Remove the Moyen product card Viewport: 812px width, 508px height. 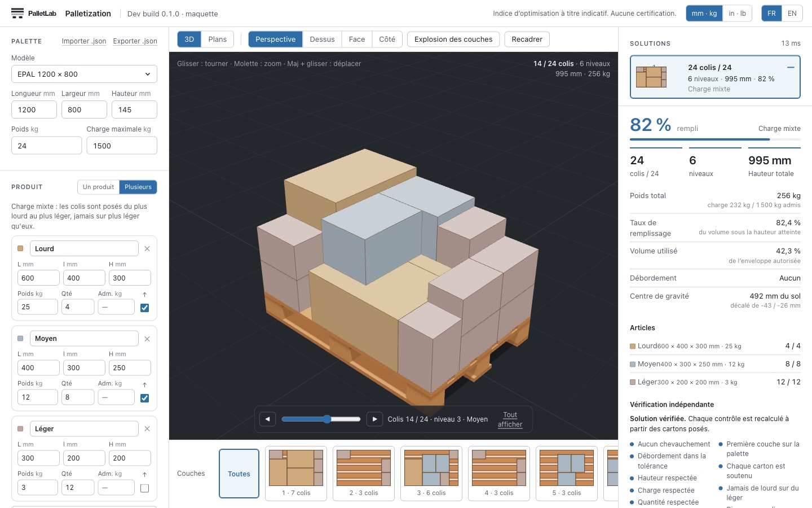tap(147, 339)
